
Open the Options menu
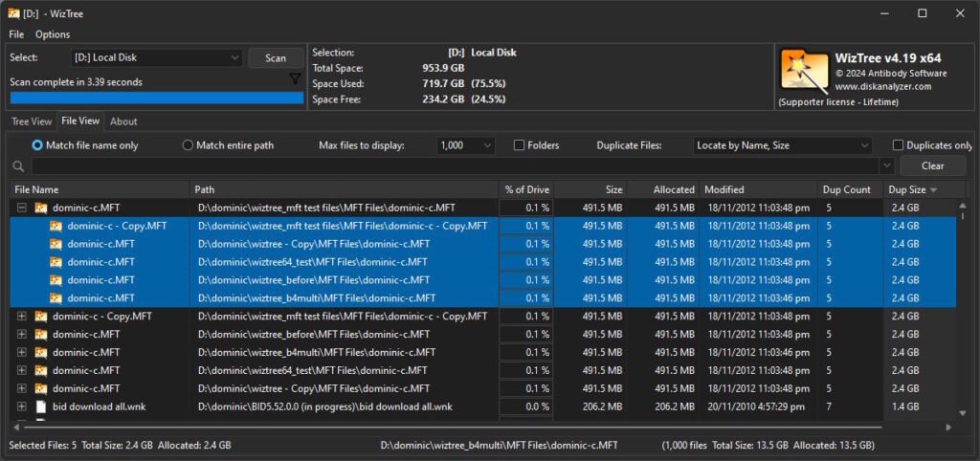[53, 34]
